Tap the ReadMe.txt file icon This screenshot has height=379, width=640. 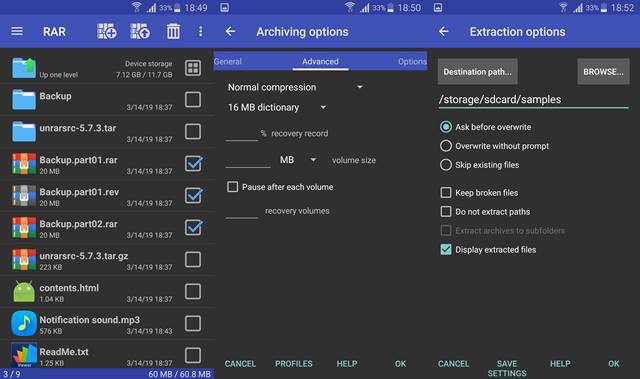click(24, 355)
